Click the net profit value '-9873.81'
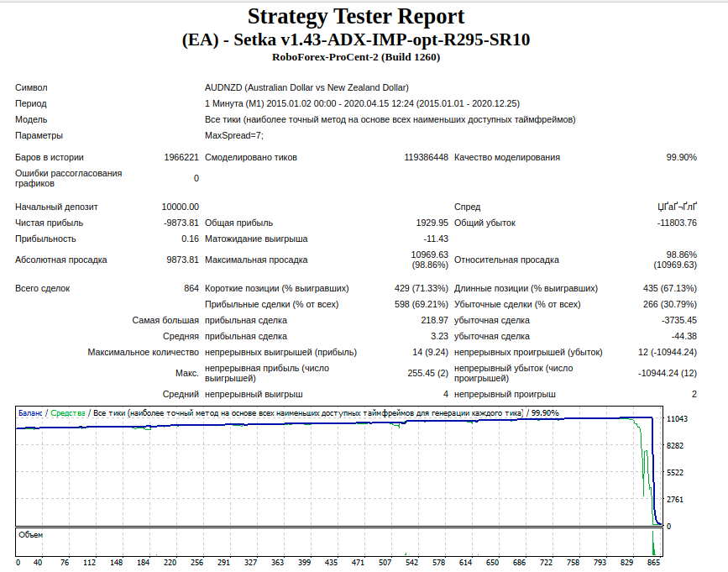The image size is (728, 572). tap(181, 223)
